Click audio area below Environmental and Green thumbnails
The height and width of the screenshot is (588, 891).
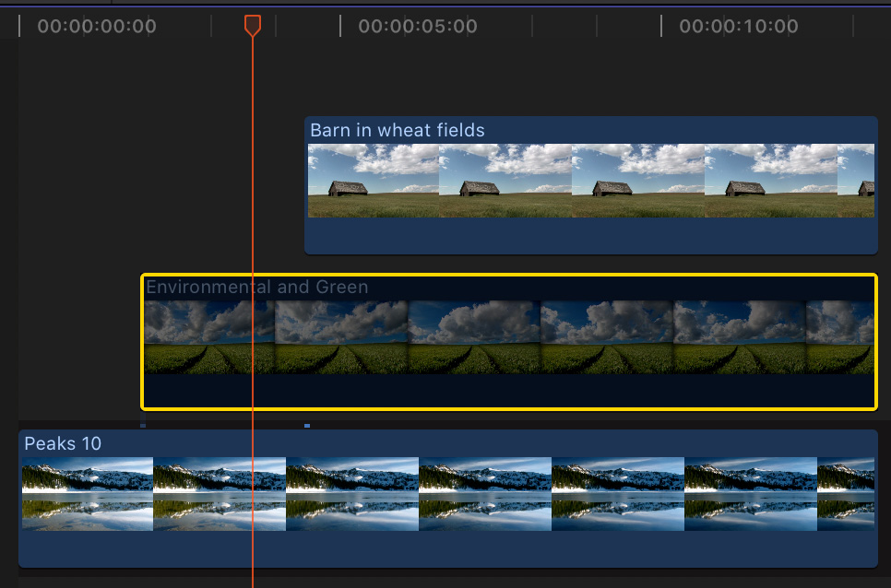click(x=507, y=391)
